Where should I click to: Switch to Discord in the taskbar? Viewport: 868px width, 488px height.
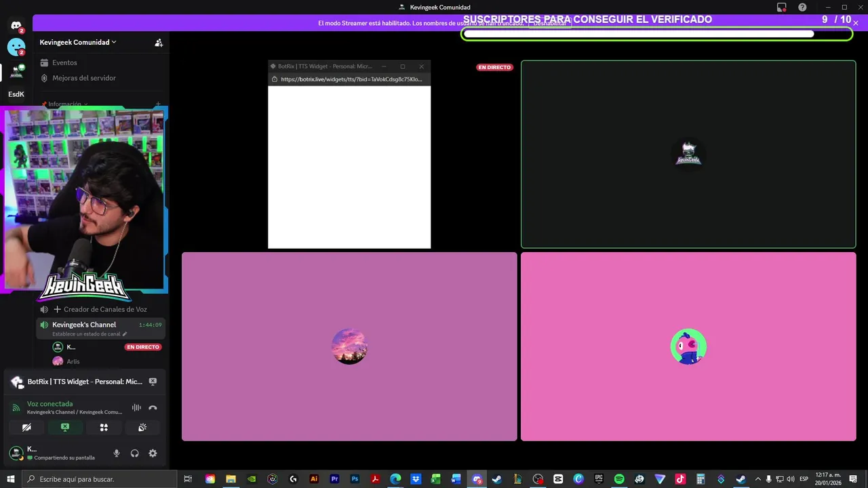[x=477, y=479]
